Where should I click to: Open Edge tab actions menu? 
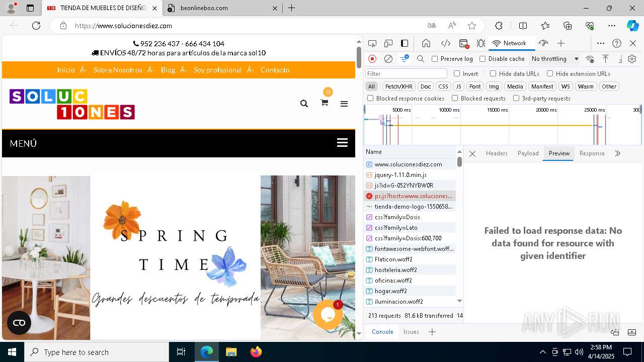pos(30,8)
